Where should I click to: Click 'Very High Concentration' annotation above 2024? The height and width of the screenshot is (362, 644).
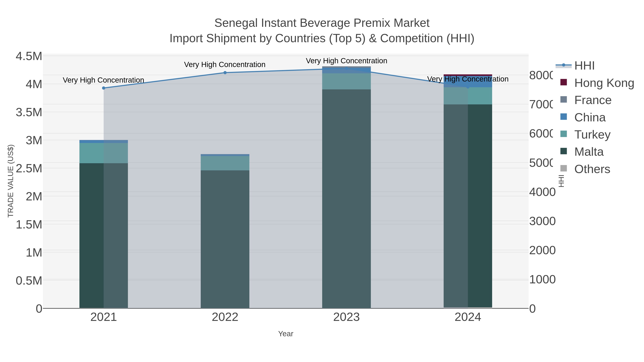468,79
